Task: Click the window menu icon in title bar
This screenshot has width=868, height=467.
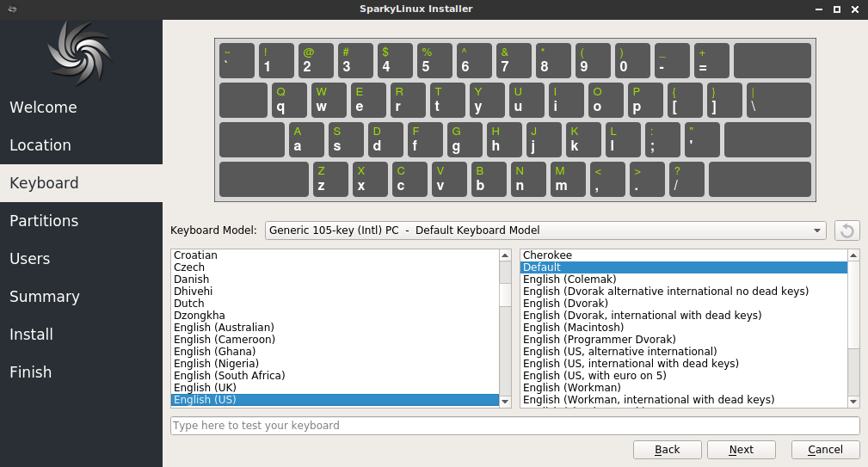Action: [x=12, y=9]
